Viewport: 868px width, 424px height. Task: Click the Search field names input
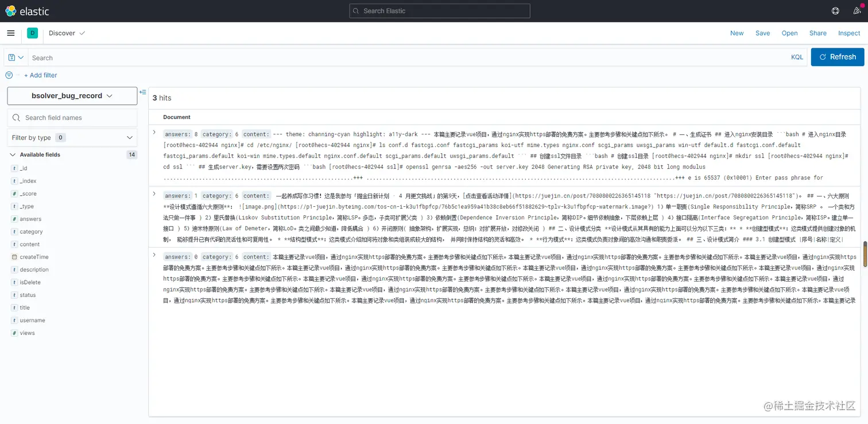click(x=72, y=118)
